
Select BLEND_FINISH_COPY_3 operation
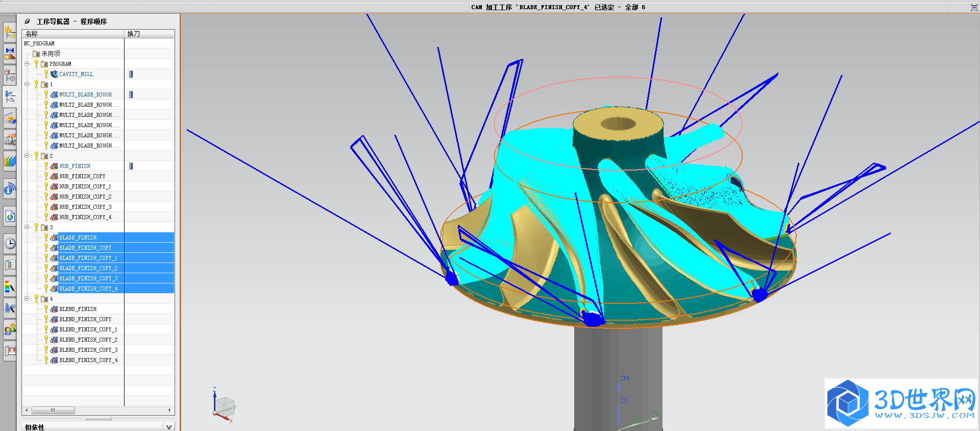(x=88, y=350)
